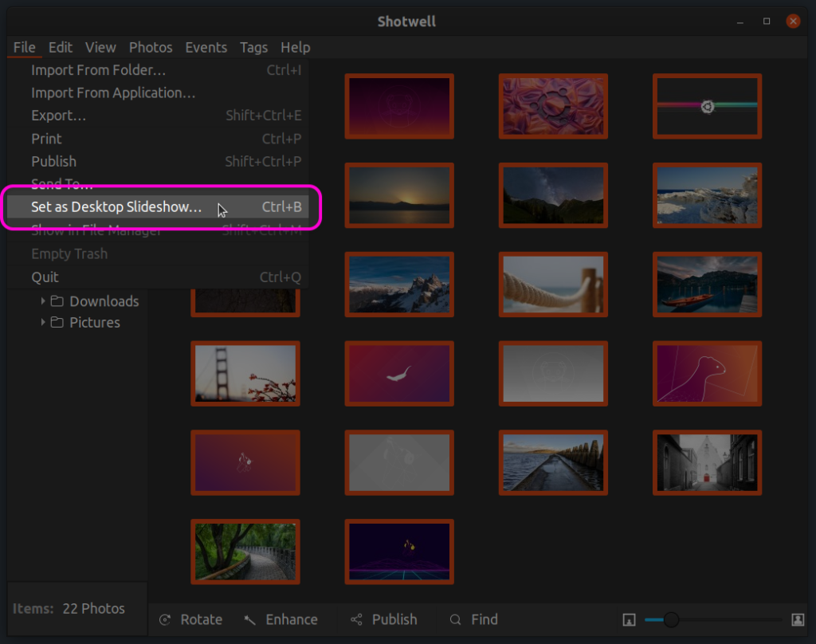Viewport: 816px width, 644px height.
Task: Click the 22 Photos item count
Action: 94,609
